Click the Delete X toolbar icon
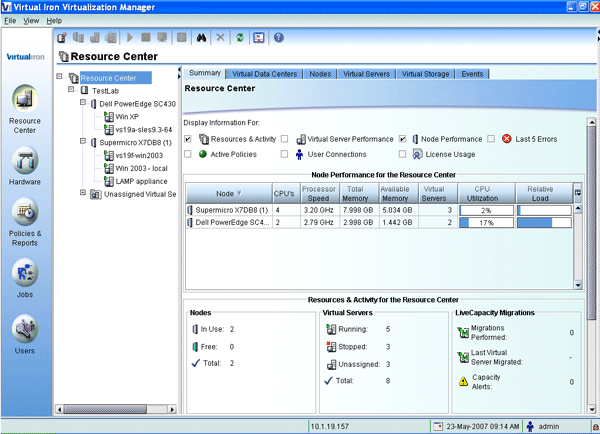 click(x=220, y=38)
